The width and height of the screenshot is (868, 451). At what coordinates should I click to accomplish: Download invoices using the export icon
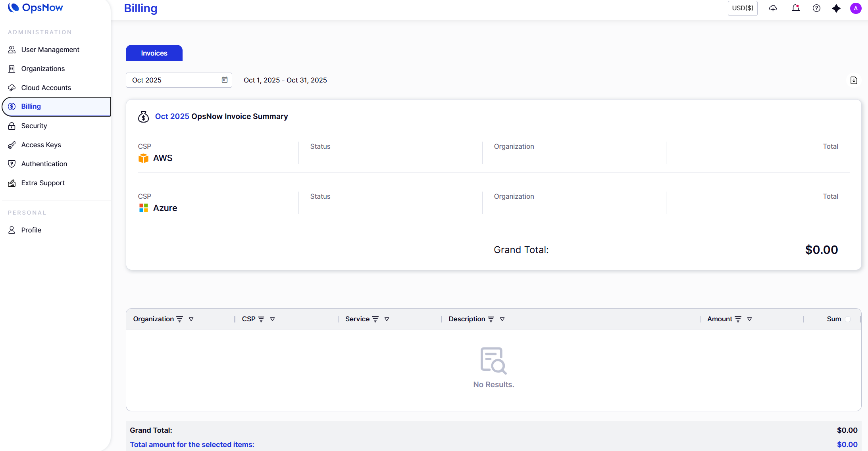tap(854, 81)
